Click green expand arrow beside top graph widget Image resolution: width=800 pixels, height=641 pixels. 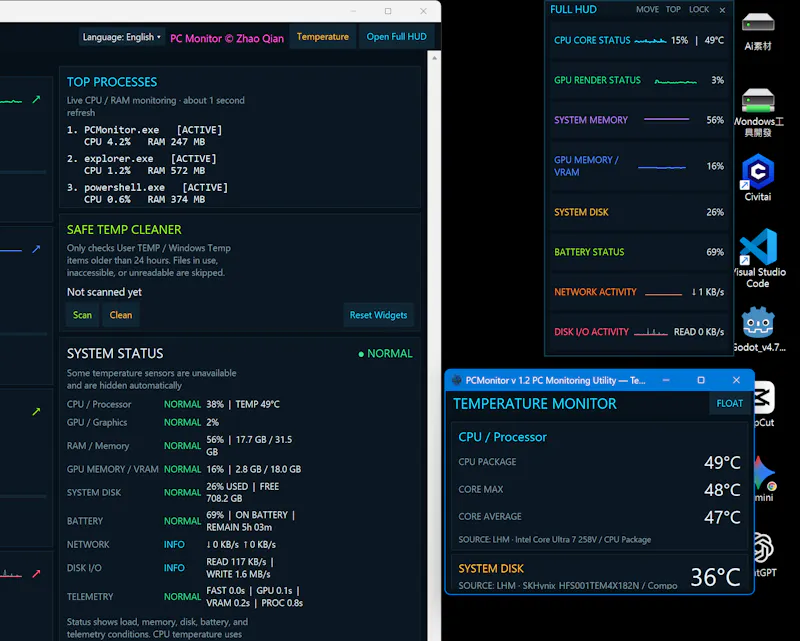[x=36, y=100]
